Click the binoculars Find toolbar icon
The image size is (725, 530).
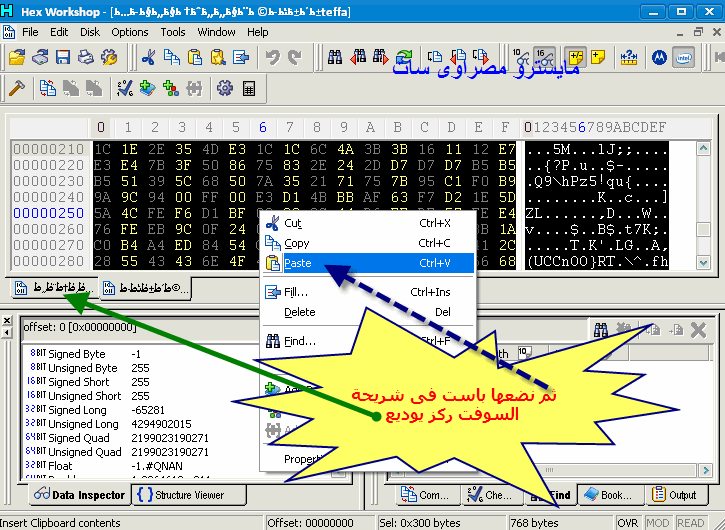(335, 57)
